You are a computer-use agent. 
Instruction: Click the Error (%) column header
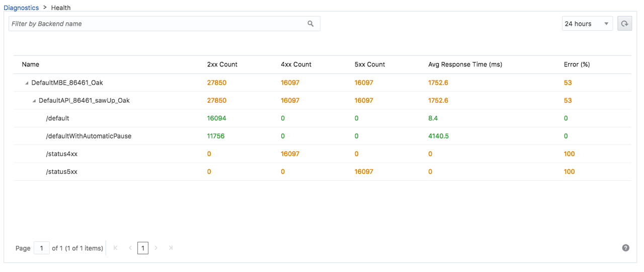pyautogui.click(x=577, y=64)
